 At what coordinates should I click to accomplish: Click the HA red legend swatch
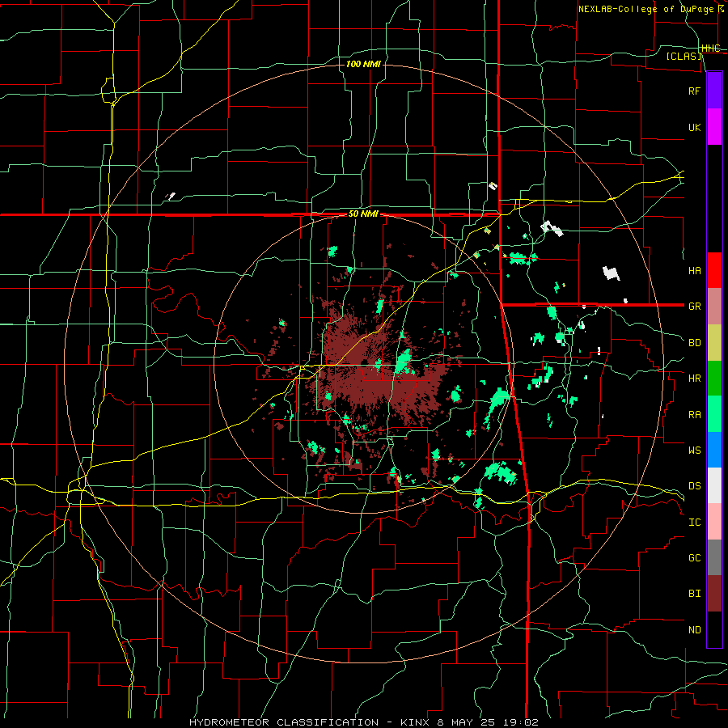tap(714, 270)
